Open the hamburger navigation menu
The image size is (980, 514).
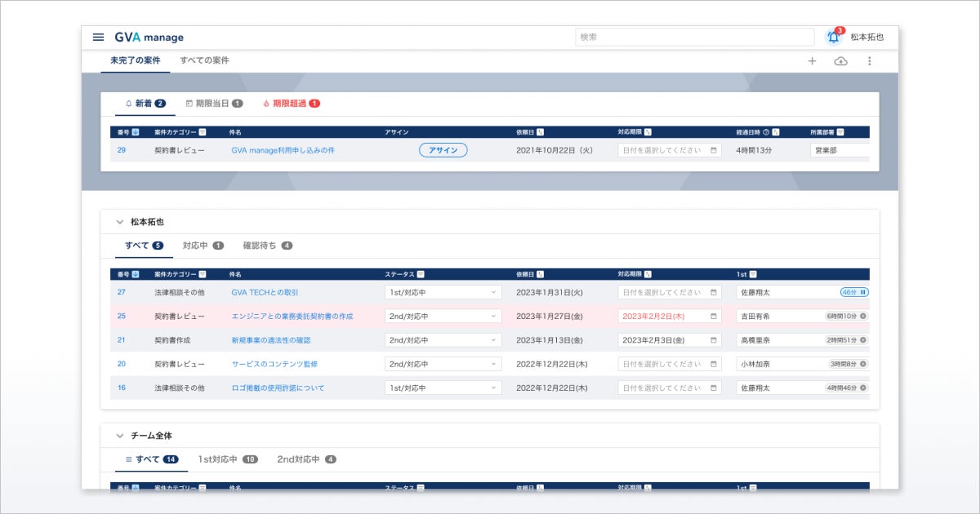pos(98,38)
